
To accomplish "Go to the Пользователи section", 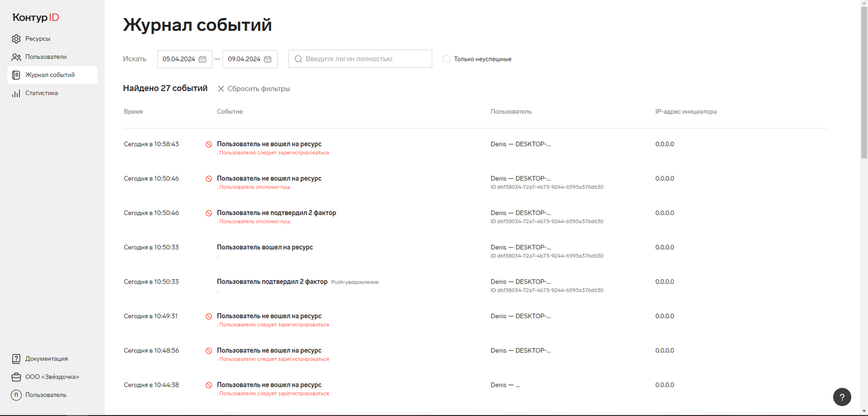I will pyautogui.click(x=52, y=57).
